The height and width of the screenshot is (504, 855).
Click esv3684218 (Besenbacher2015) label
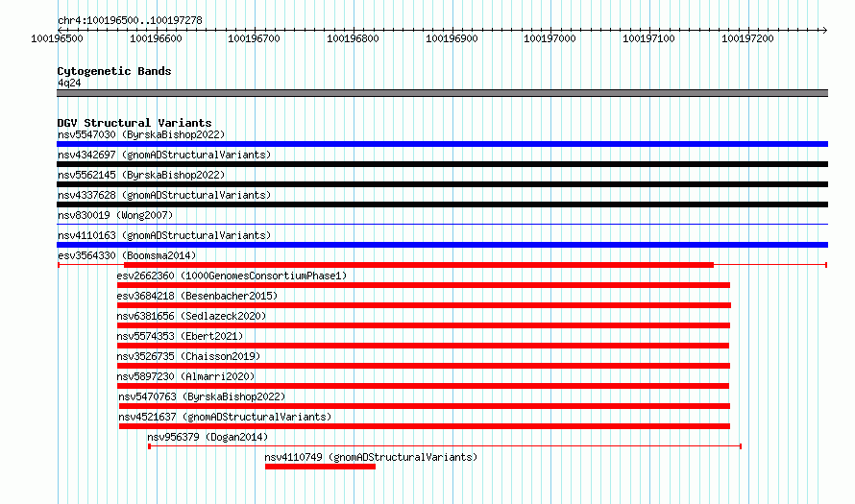pyautogui.click(x=197, y=296)
